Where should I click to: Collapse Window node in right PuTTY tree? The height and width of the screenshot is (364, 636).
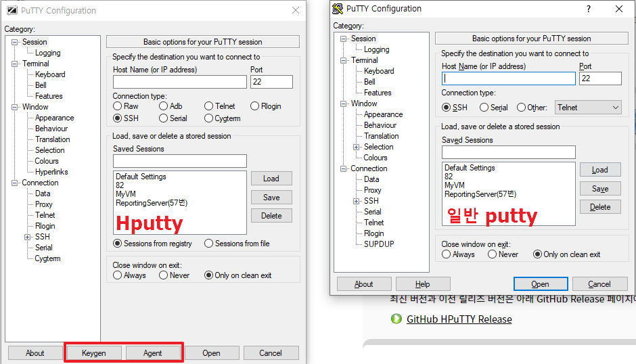[x=343, y=104]
